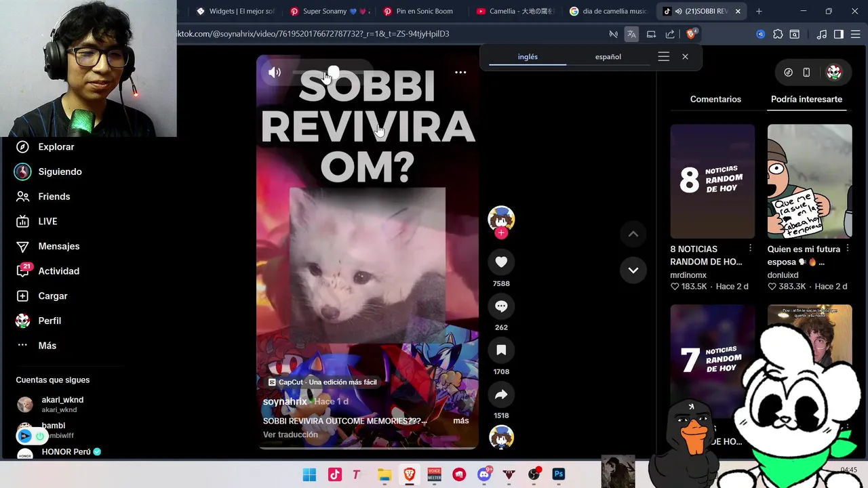The height and width of the screenshot is (488, 868).
Task: Like the video with the heart icon
Action: 501,262
